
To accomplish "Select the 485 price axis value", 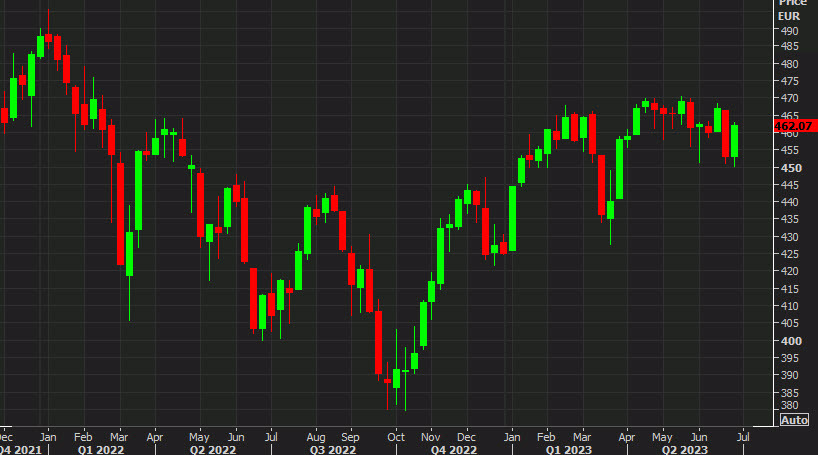I will [x=789, y=46].
